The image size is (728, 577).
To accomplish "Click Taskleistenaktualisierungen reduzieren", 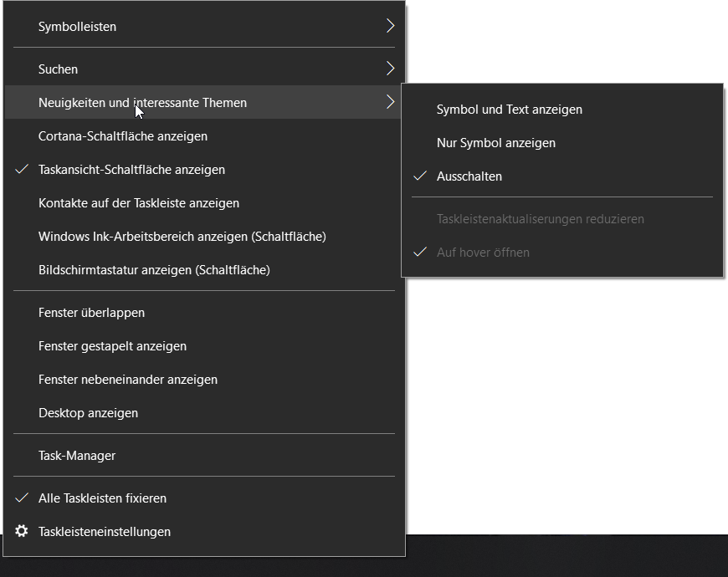I will coord(562,219).
